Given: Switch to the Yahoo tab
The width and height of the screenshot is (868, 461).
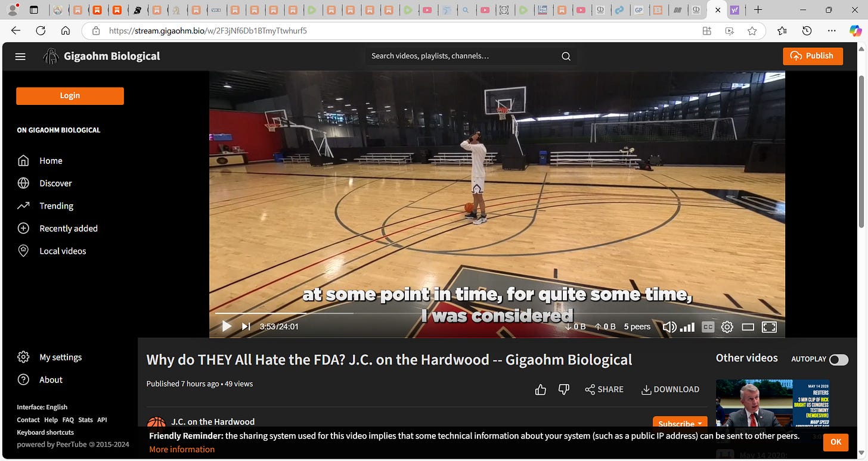Looking at the screenshot, I should (x=734, y=10).
